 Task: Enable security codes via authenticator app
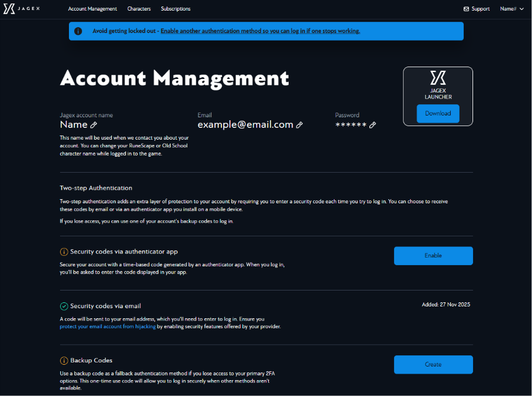[433, 256]
